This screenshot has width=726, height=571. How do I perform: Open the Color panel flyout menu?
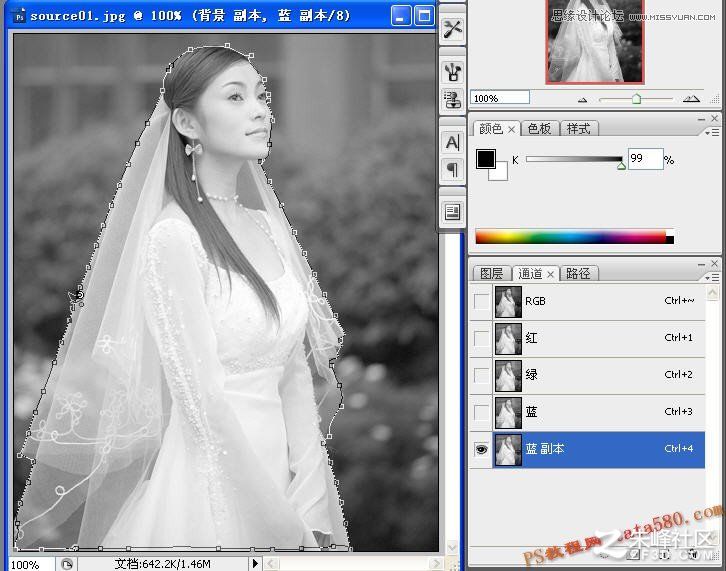pos(713,132)
